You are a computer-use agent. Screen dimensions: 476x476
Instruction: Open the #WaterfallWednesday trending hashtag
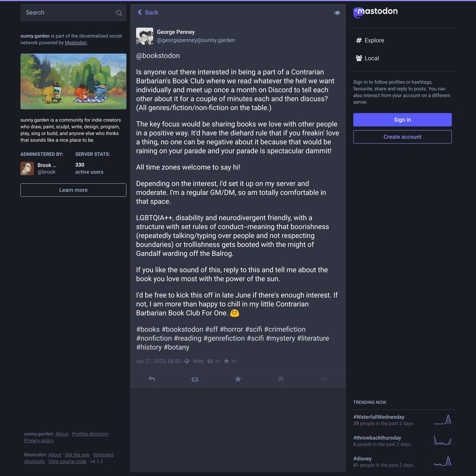tap(378, 417)
